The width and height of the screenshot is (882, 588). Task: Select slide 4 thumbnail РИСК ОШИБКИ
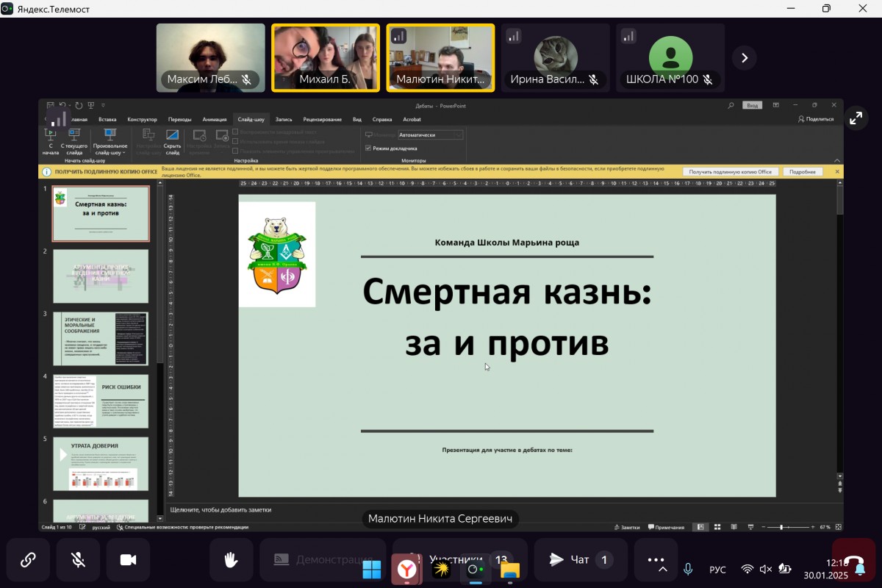(101, 401)
